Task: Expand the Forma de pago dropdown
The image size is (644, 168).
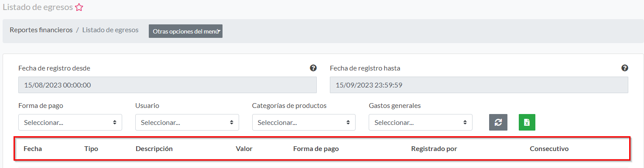Action: (x=70, y=122)
